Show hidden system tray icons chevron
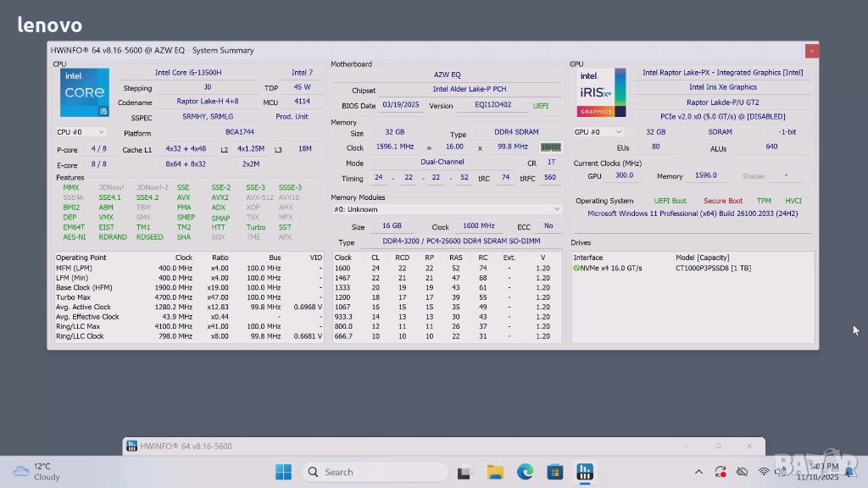Image resolution: width=868 pixels, height=488 pixels. coord(698,472)
